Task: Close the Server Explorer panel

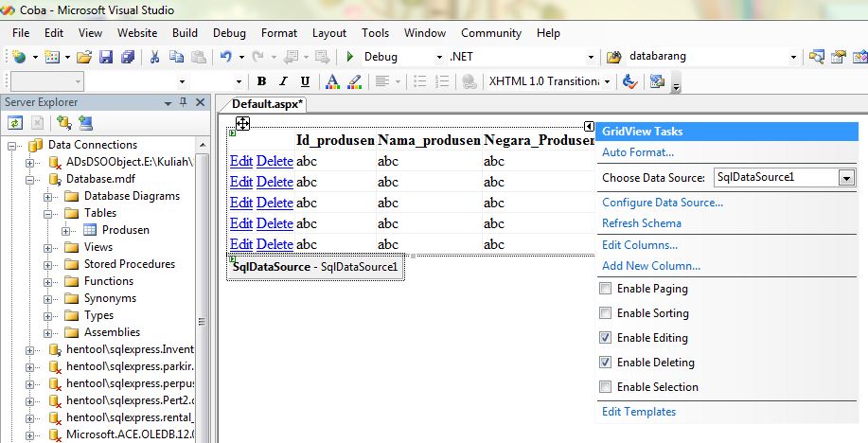Action: pyautogui.click(x=201, y=102)
